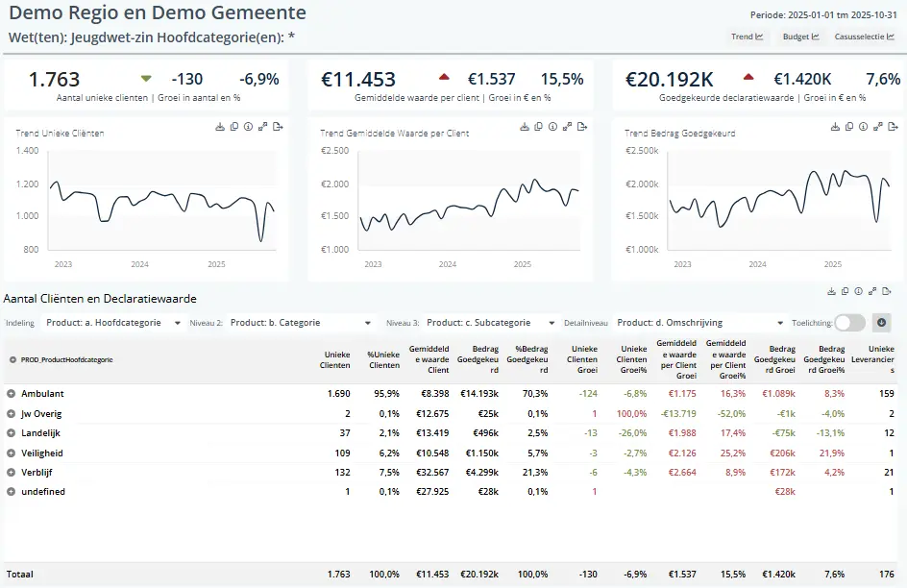Viewport: 907px width, 588px height.
Task: Switch to the Budget view
Action: (800, 37)
